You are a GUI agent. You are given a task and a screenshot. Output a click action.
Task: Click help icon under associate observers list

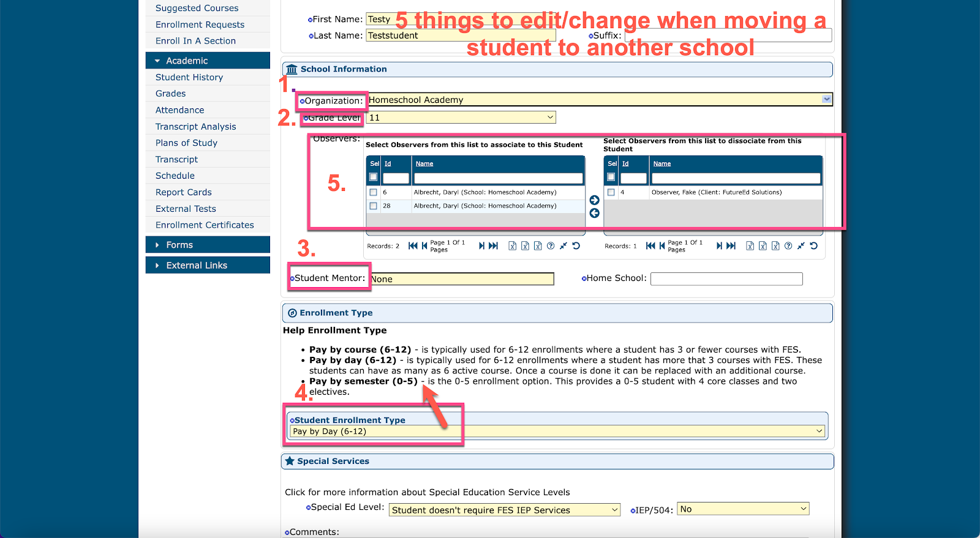pyautogui.click(x=551, y=246)
